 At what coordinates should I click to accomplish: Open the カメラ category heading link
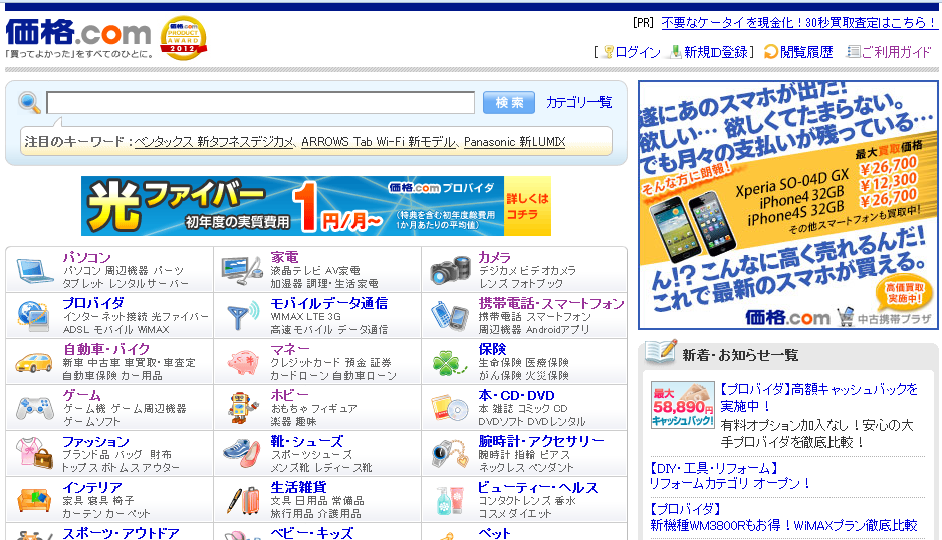coord(494,257)
